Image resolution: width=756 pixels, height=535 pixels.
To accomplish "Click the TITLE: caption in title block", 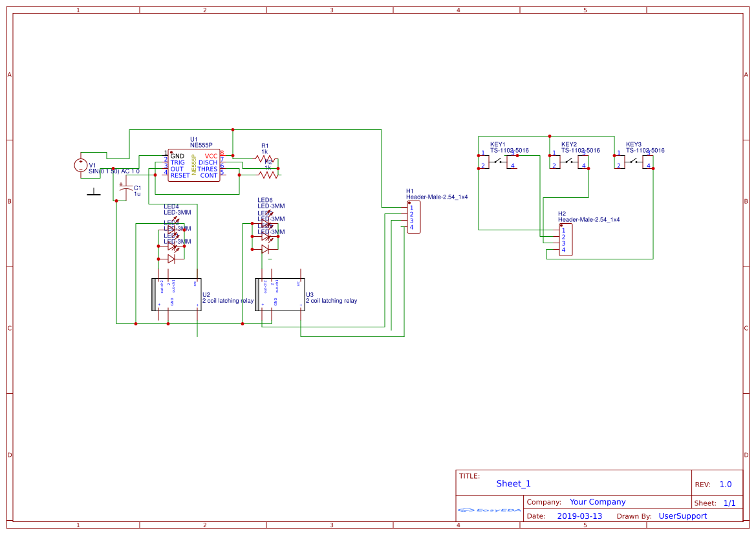I will click(469, 475).
